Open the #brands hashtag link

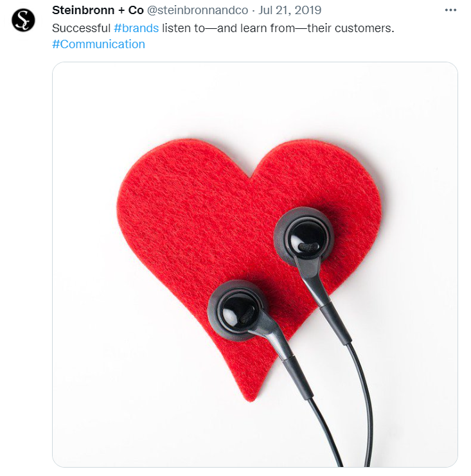pos(136,28)
